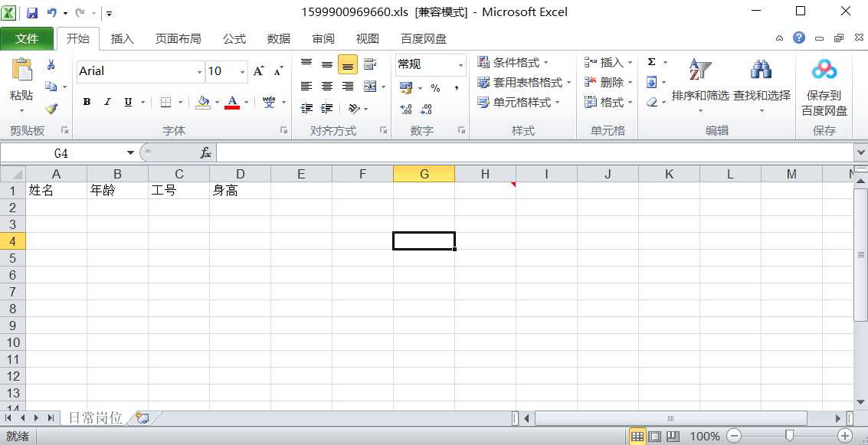Switch to Page Layout view in status bar
Screen dimensions: 868x445
point(654,436)
